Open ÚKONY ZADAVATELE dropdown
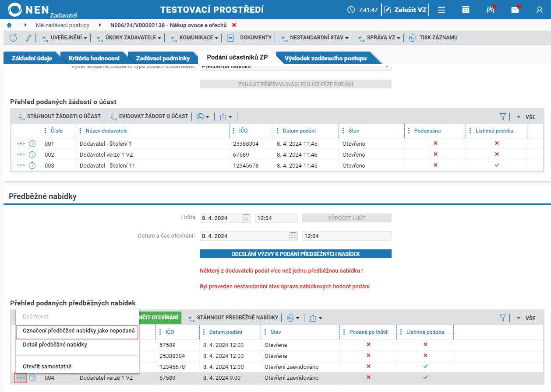The width and height of the screenshot is (551, 392). pos(129,38)
